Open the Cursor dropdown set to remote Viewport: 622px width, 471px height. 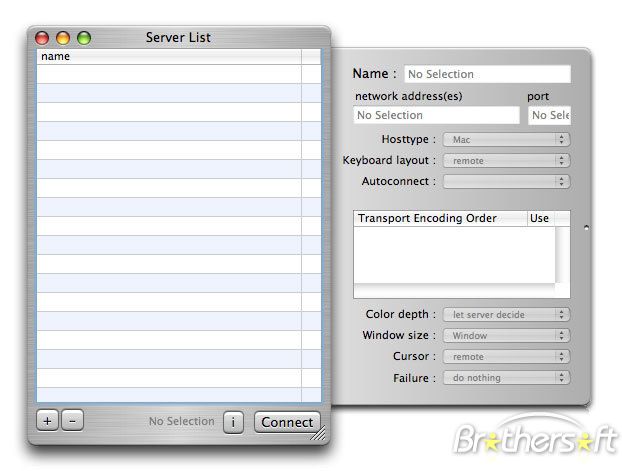pyautogui.click(x=507, y=356)
